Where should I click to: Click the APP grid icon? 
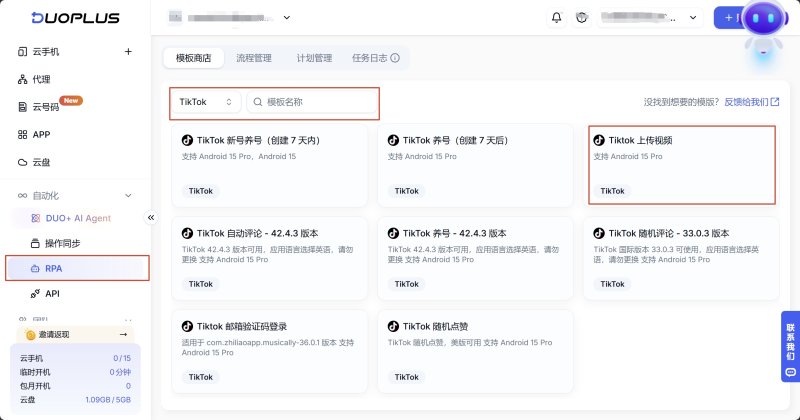[22, 134]
